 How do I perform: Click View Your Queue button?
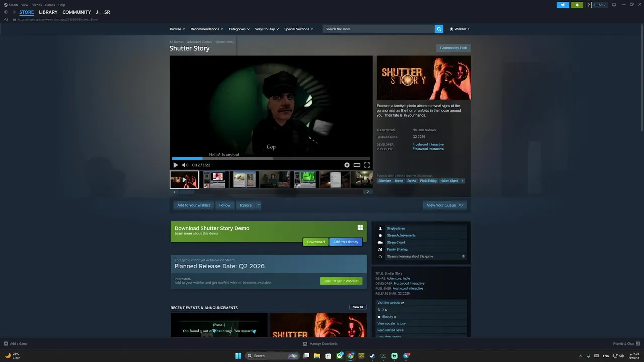[445, 205]
